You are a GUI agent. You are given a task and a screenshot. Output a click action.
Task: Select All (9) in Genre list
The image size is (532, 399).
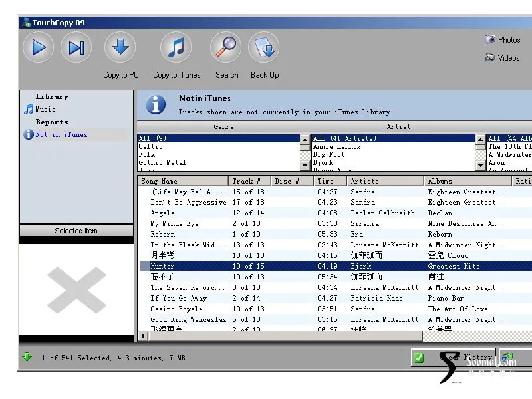click(219, 138)
